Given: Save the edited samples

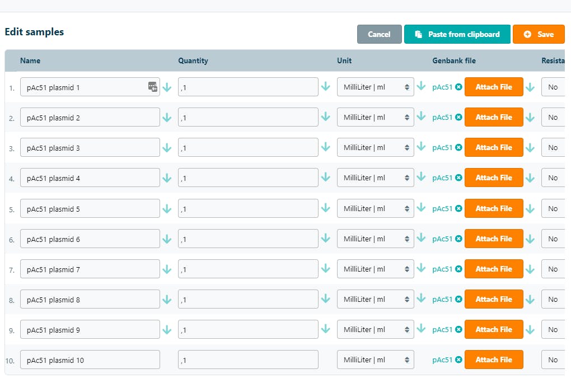Looking at the screenshot, I should click(539, 34).
